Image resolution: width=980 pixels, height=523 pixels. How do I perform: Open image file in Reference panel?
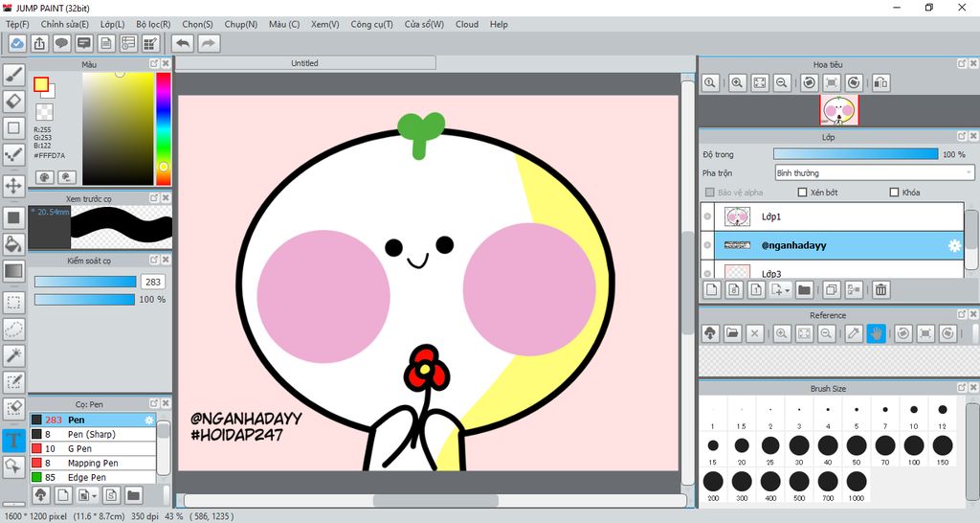point(732,333)
